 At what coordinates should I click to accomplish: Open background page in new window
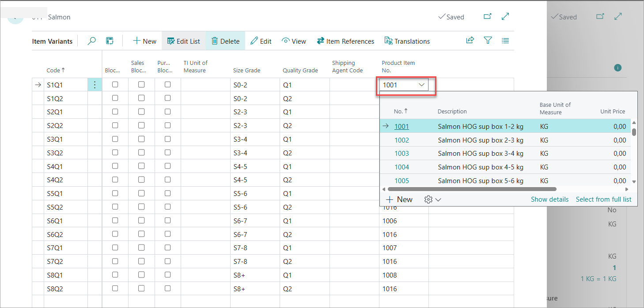600,16
